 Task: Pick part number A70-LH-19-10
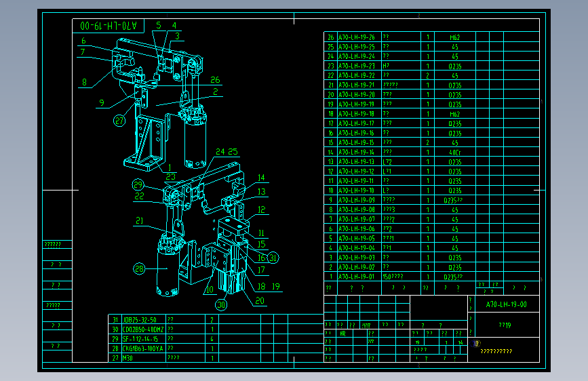(x=356, y=190)
